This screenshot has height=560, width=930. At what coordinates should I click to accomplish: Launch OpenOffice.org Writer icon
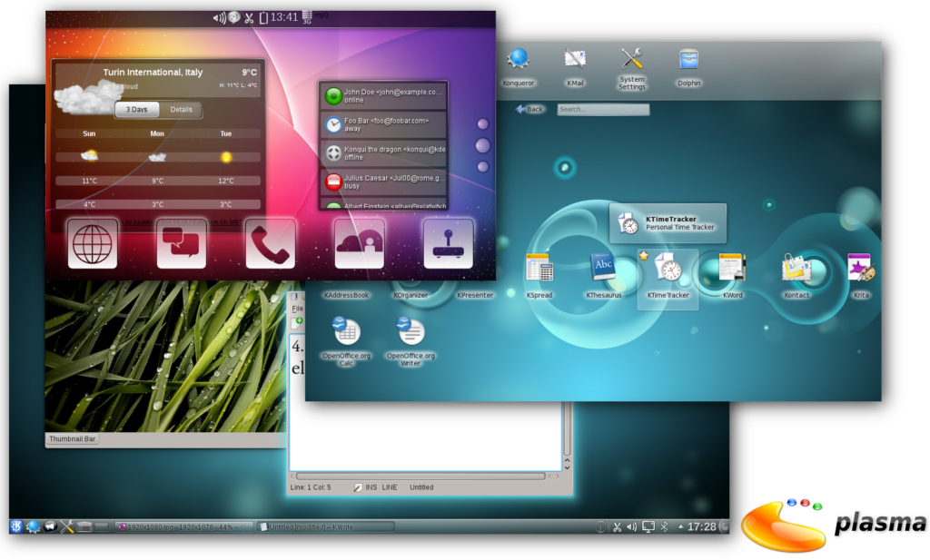pos(411,332)
